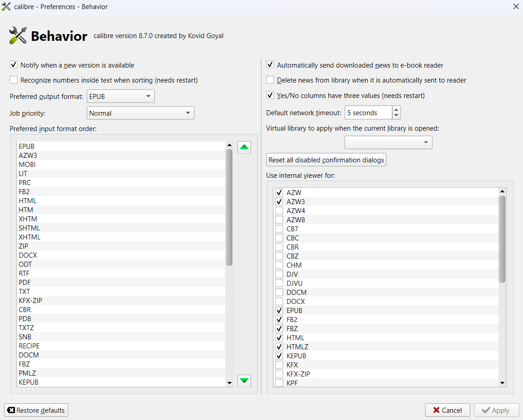
Task: Click internal viewer list scroll-down arrow
Action: point(502,383)
